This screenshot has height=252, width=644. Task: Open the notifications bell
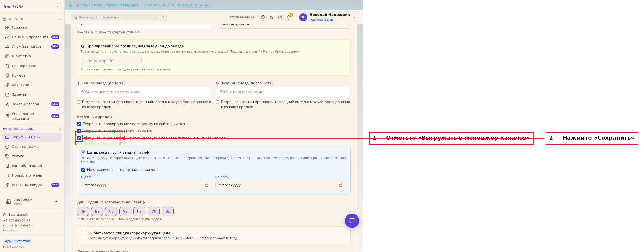[289, 17]
